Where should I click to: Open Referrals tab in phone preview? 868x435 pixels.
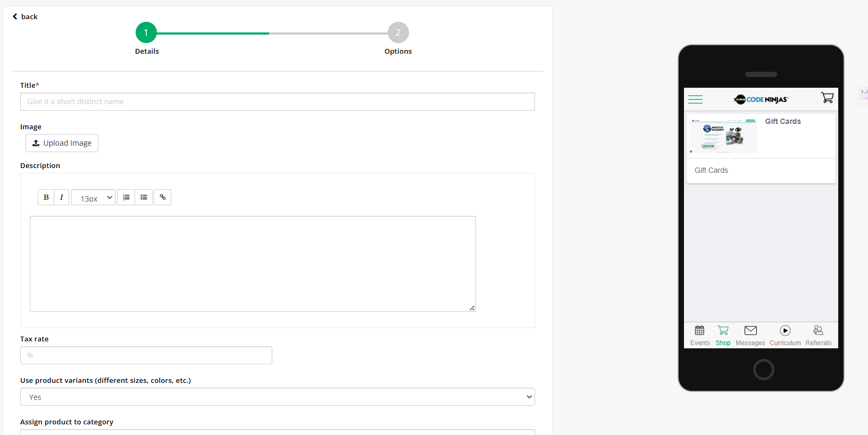click(818, 336)
